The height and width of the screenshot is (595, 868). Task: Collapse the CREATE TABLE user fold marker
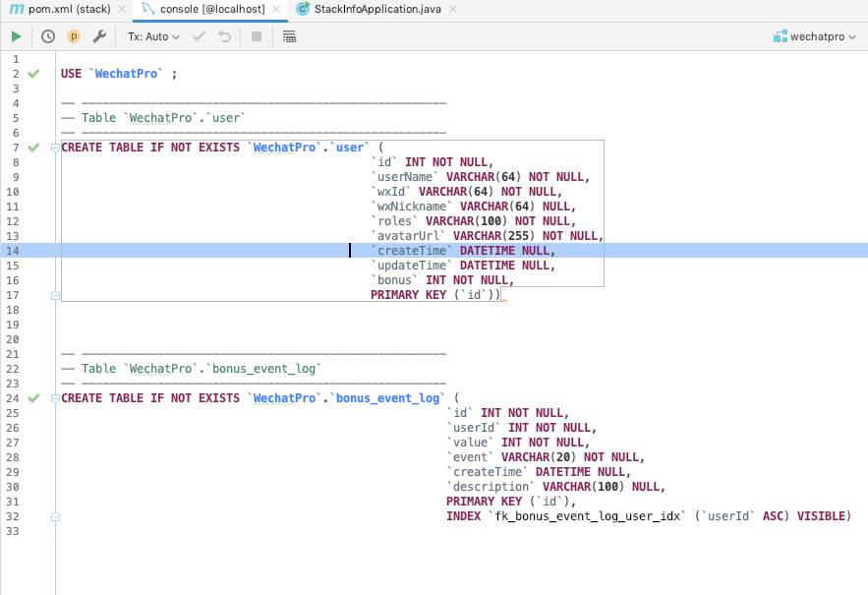(55, 148)
